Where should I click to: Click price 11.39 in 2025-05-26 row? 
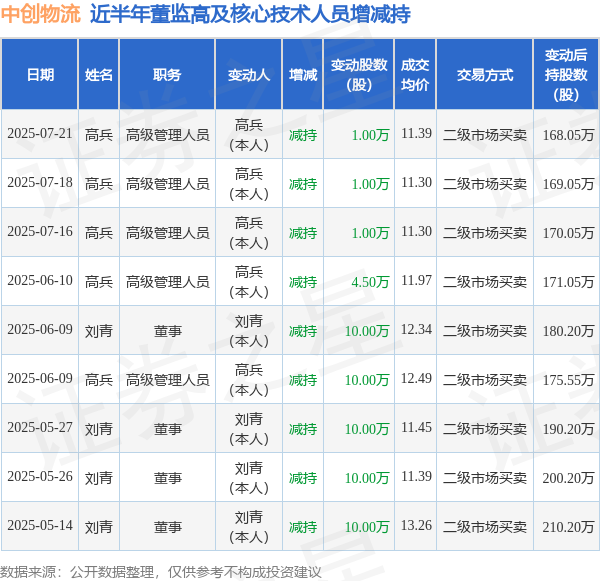click(416, 477)
